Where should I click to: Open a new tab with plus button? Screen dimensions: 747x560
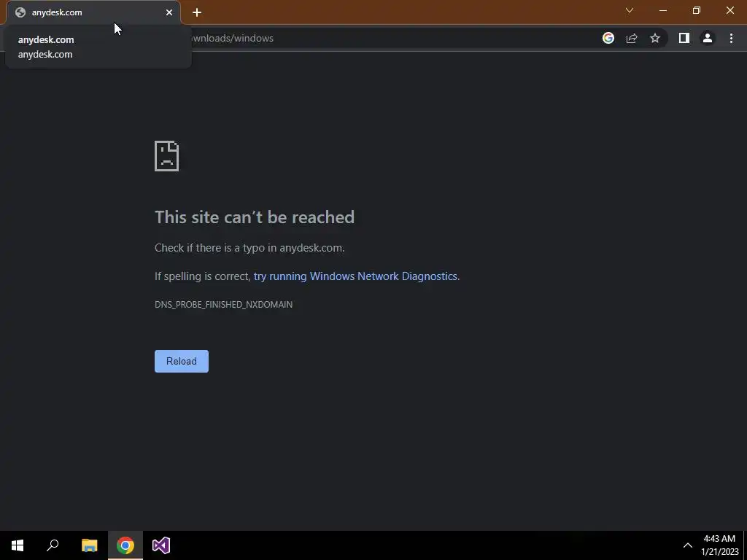(197, 12)
